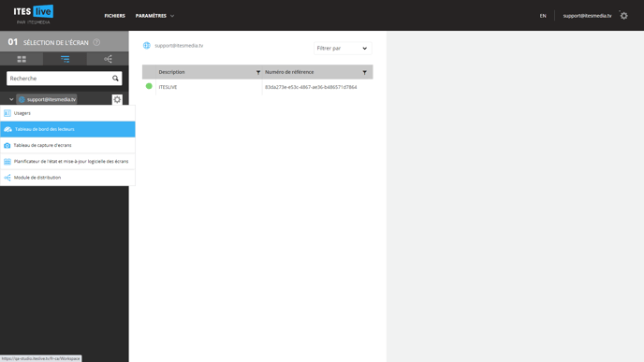Open Tableau de bord des lecteurs
This screenshot has height=362, width=644.
coord(67,129)
